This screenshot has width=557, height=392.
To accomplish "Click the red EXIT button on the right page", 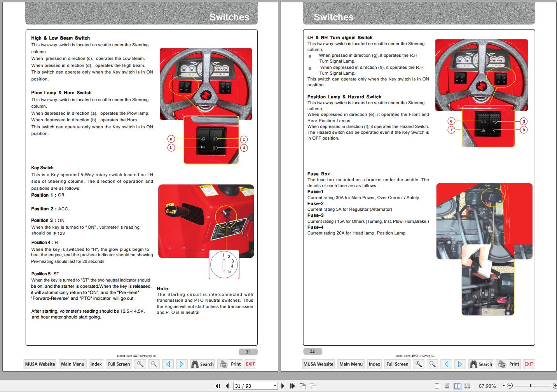I will [529, 364].
